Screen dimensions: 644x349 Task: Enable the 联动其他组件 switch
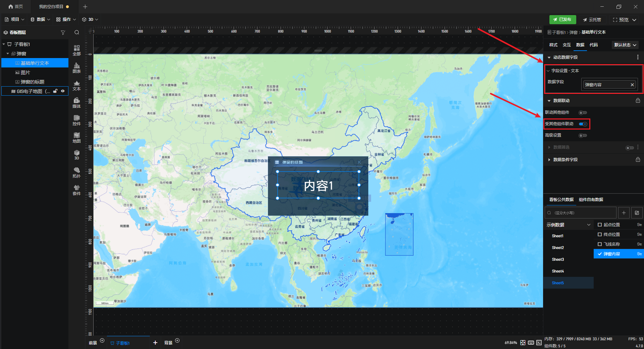click(x=583, y=113)
